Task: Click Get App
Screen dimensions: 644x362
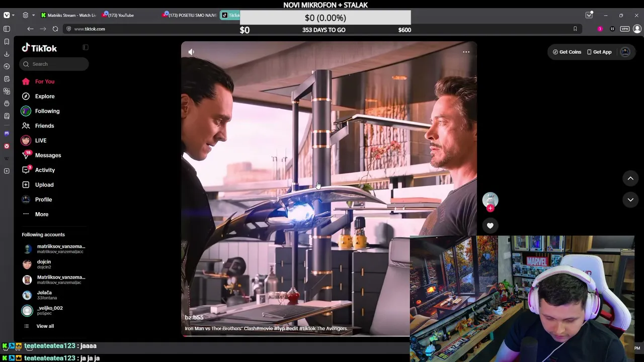Action: pos(599,52)
